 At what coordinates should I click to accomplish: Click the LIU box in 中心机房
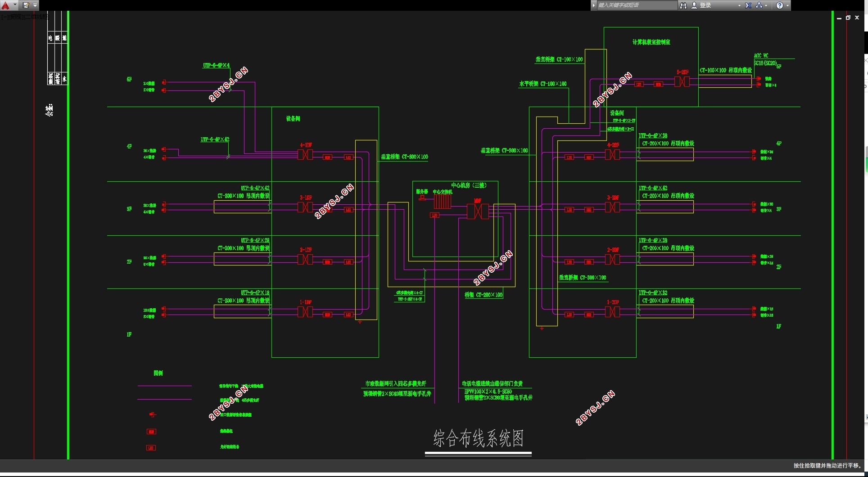(x=434, y=216)
